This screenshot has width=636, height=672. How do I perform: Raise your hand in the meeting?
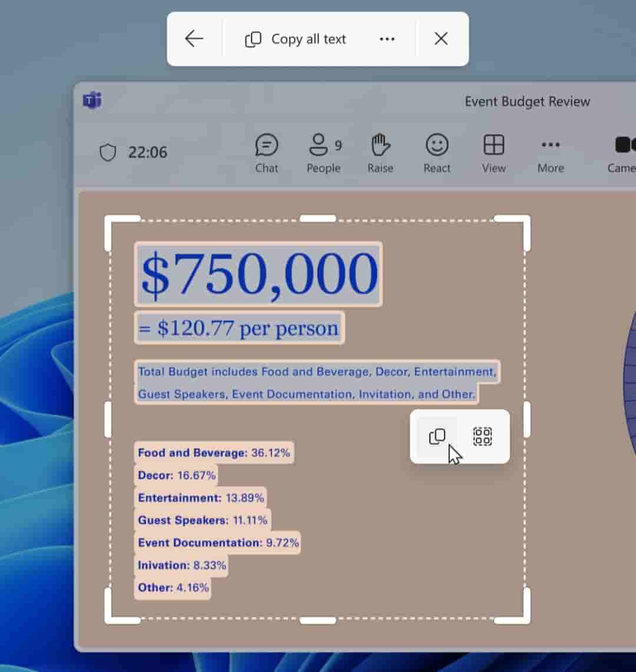coord(380,153)
